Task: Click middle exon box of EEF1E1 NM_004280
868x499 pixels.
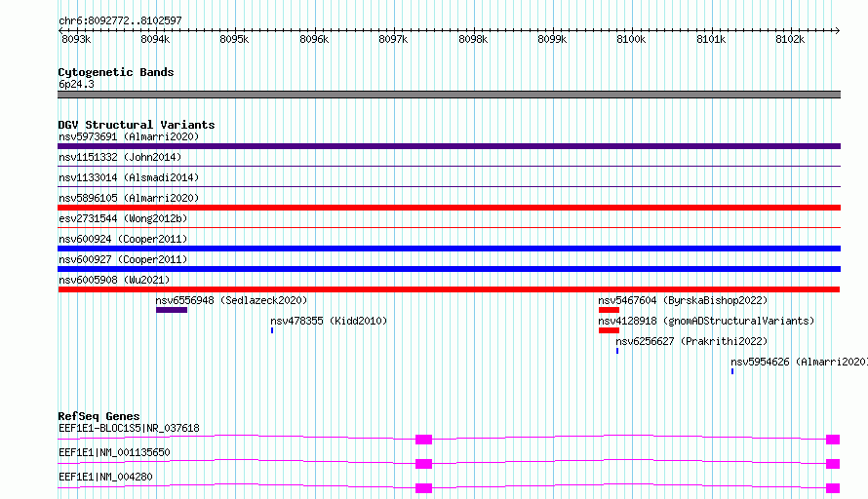Action: (x=423, y=488)
